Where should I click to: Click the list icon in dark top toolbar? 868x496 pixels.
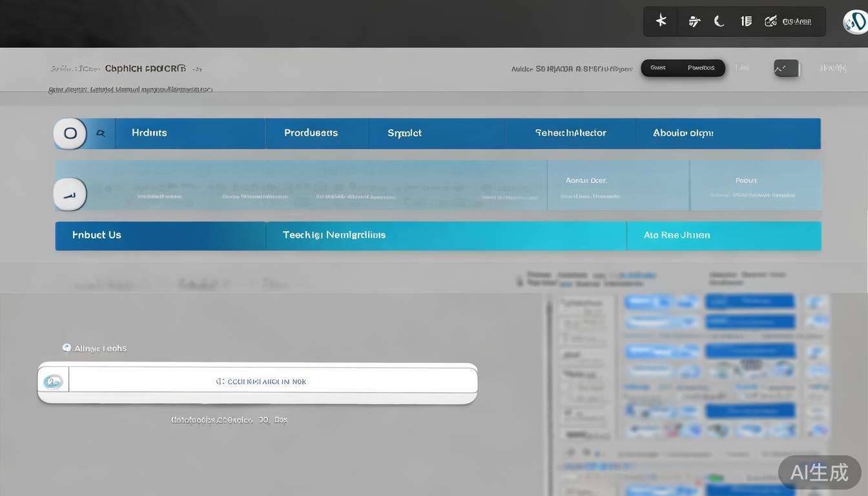pos(746,21)
